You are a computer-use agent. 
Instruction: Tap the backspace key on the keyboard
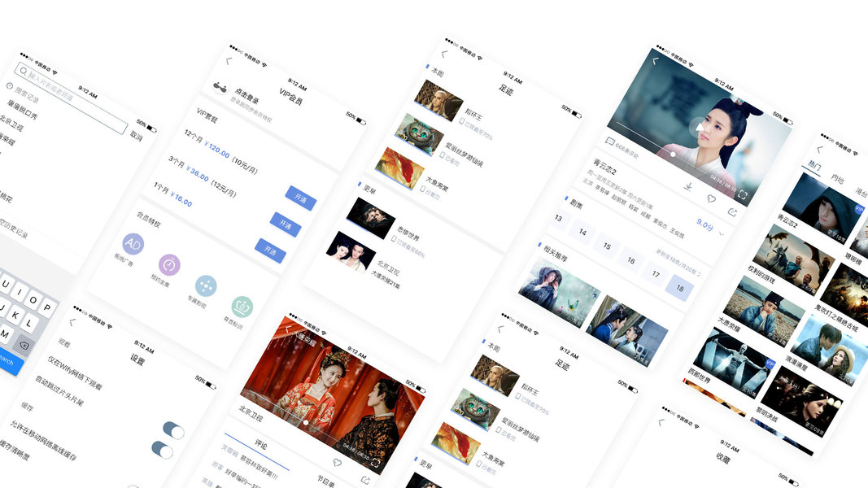(x=24, y=345)
